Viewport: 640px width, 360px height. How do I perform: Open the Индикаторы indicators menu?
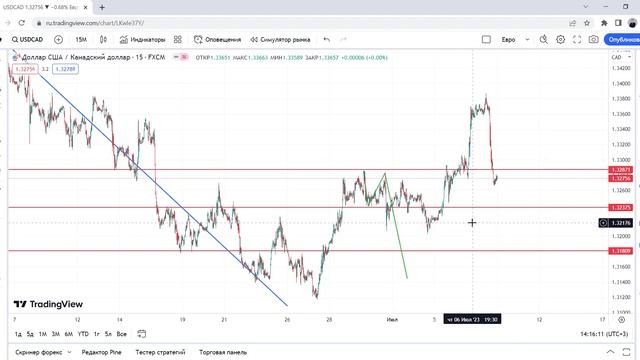142,40
